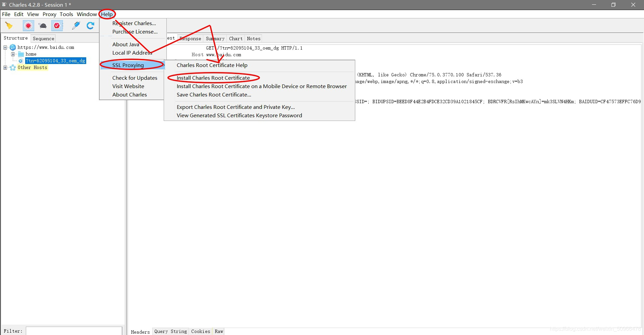Close the open Help menu
Image resolution: width=644 pixels, height=335 pixels.
tap(107, 14)
